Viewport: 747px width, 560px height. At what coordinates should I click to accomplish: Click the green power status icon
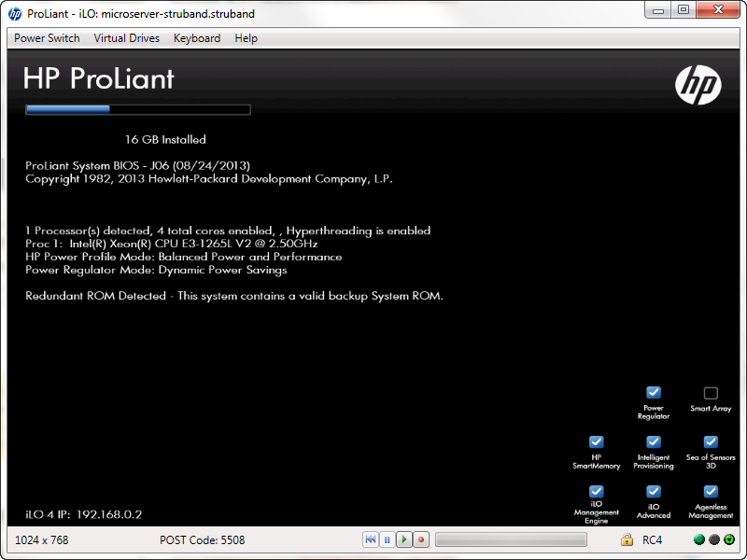coord(728,539)
